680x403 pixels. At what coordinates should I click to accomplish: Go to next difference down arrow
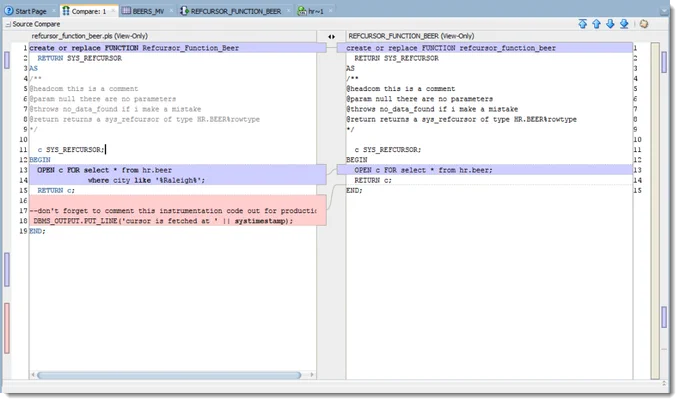[610, 24]
